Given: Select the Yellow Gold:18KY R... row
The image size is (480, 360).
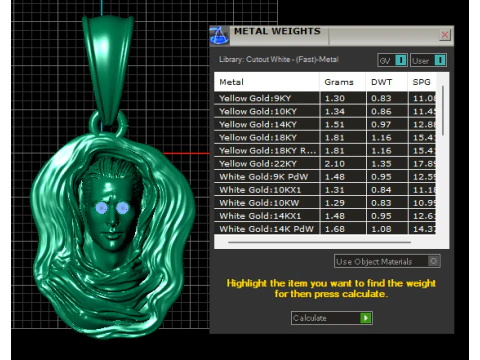Looking at the screenshot, I should point(325,150).
